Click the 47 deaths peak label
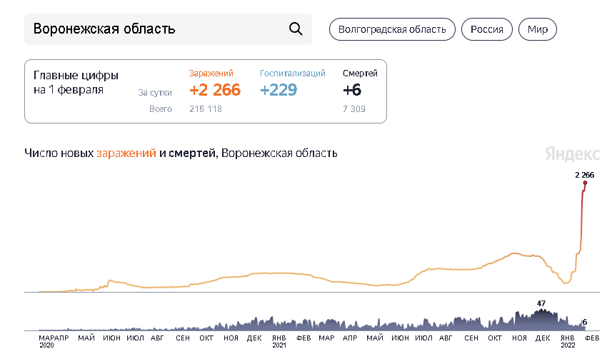Screen dimensions: 612x364 [541, 303]
